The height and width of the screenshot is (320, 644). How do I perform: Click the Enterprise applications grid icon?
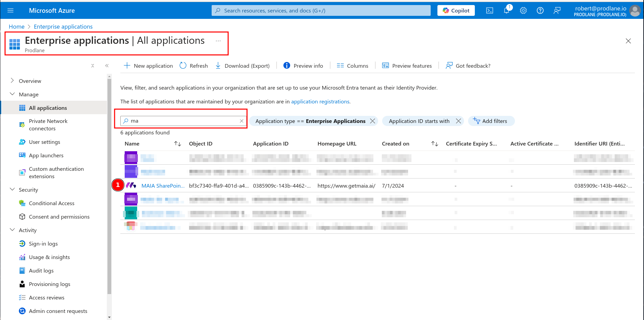[15, 44]
